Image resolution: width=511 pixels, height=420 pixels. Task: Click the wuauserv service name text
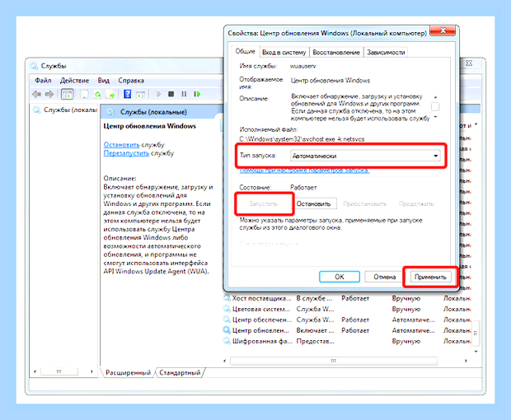[x=303, y=66]
